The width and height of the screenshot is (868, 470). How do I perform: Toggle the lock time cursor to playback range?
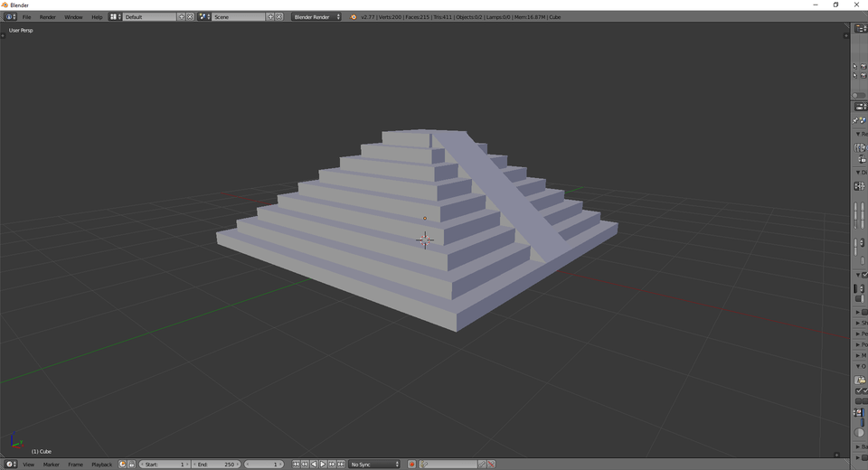[132, 465]
